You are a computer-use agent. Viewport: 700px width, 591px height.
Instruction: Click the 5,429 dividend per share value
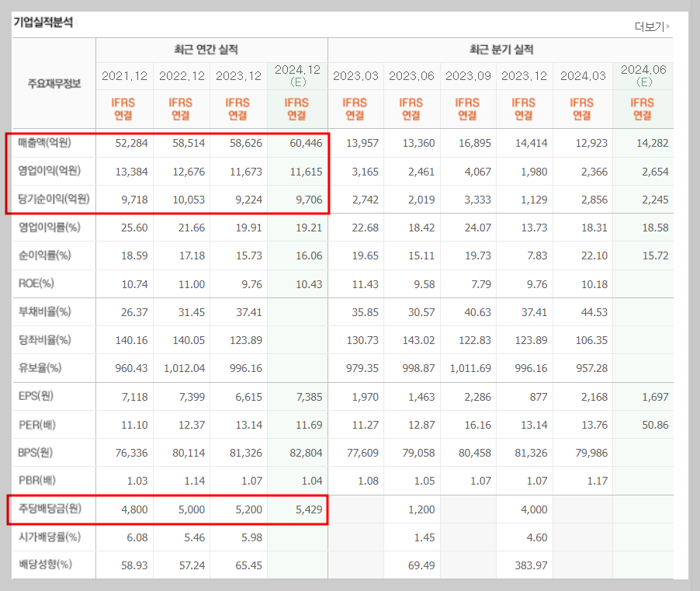(309, 509)
